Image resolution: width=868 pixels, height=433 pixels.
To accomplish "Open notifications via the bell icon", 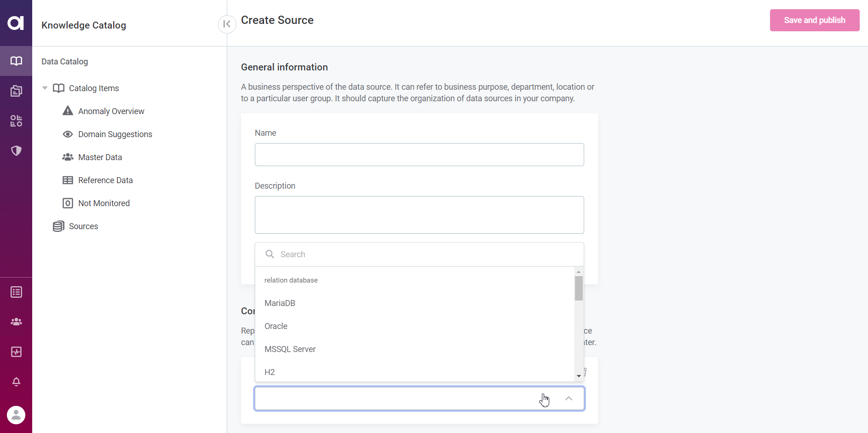I will coord(16,382).
